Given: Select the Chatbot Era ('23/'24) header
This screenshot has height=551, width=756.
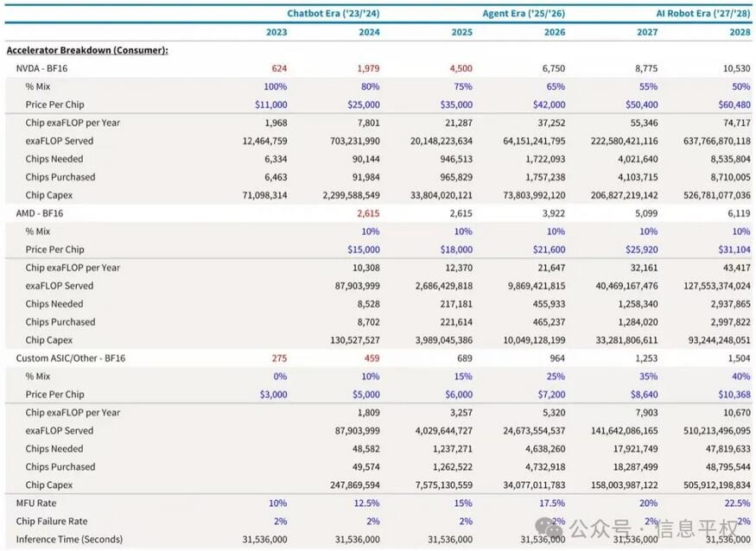Looking at the screenshot, I should click(x=334, y=13).
